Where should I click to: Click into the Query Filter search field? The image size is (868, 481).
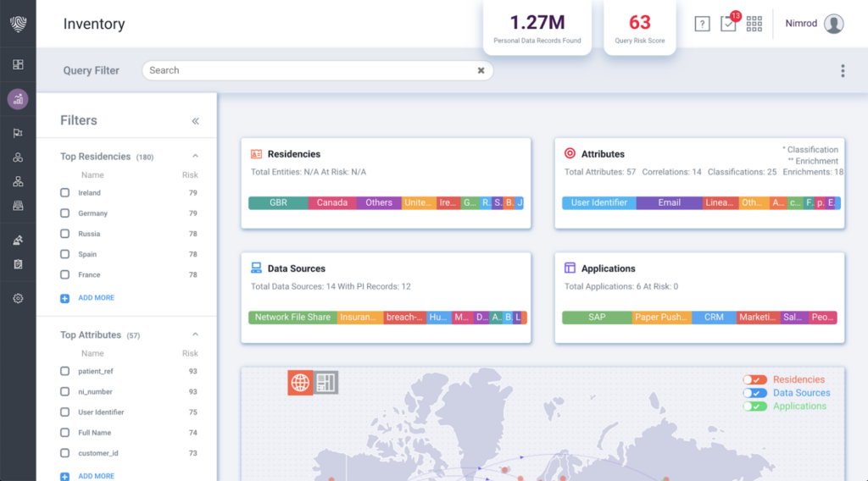point(305,71)
